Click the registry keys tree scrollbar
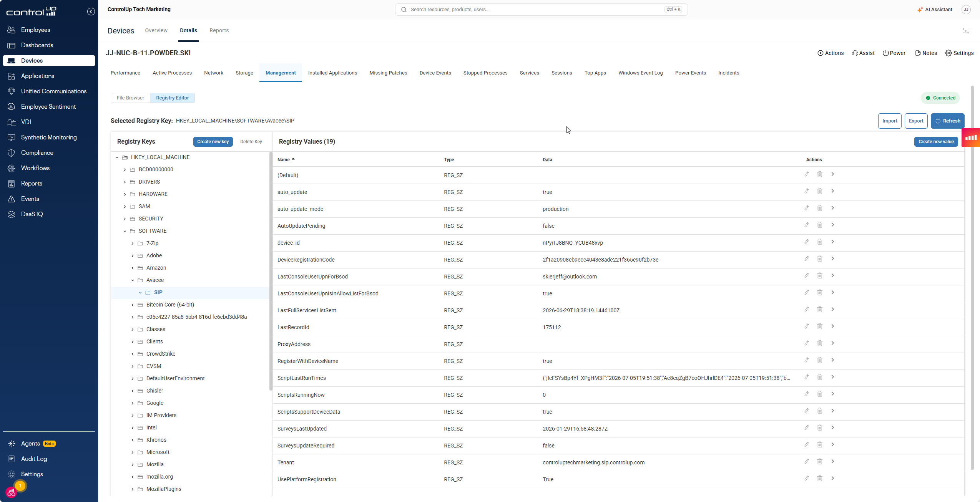This screenshot has width=980, height=502. 271,271
